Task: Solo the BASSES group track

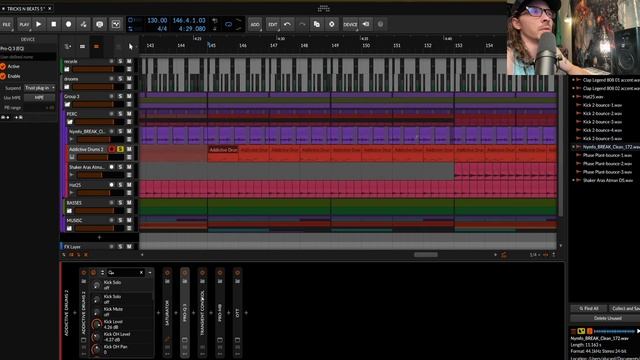Action: click(120, 203)
